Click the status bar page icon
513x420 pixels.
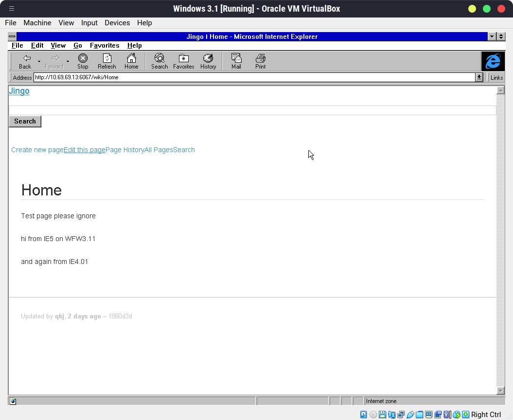pos(13,401)
